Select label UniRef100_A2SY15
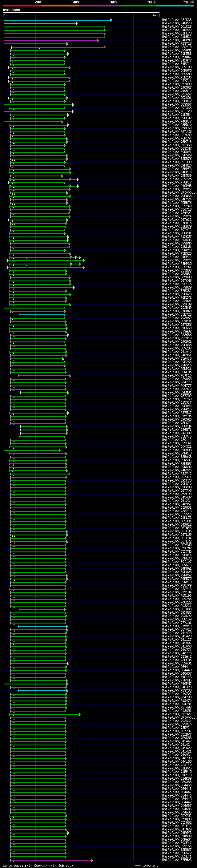 (177, 47)
